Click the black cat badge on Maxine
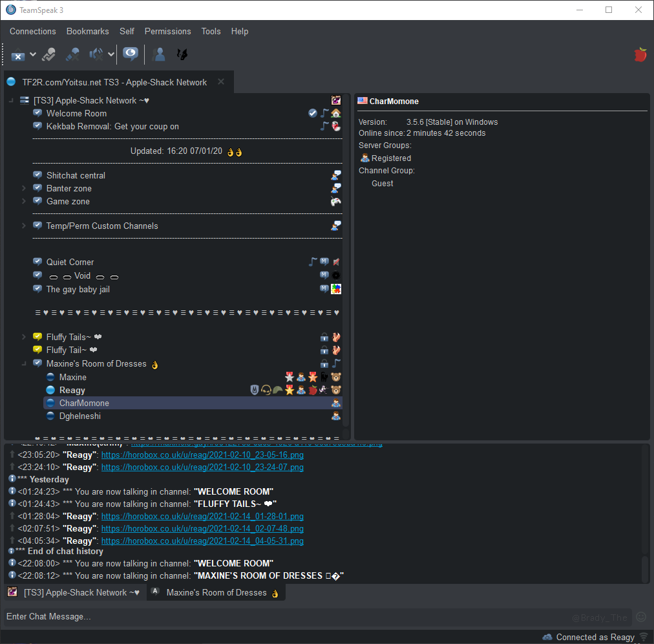The image size is (654, 644). [324, 378]
